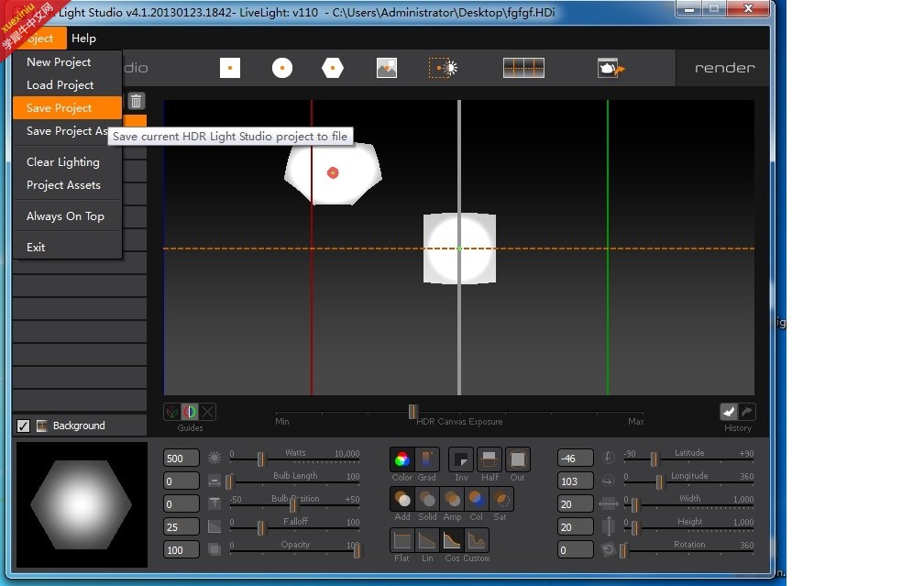The image size is (924, 586).
Task: Select the Background row in light list
Action: (x=80, y=426)
